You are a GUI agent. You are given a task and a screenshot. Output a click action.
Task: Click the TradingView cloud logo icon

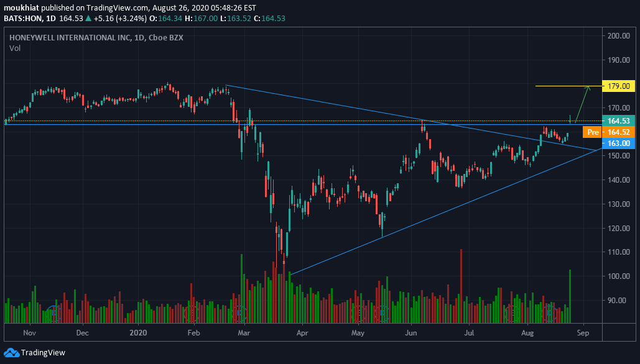(x=11, y=353)
